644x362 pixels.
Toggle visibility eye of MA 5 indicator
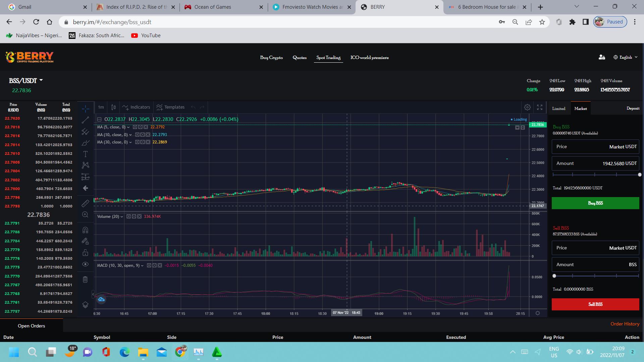click(135, 127)
